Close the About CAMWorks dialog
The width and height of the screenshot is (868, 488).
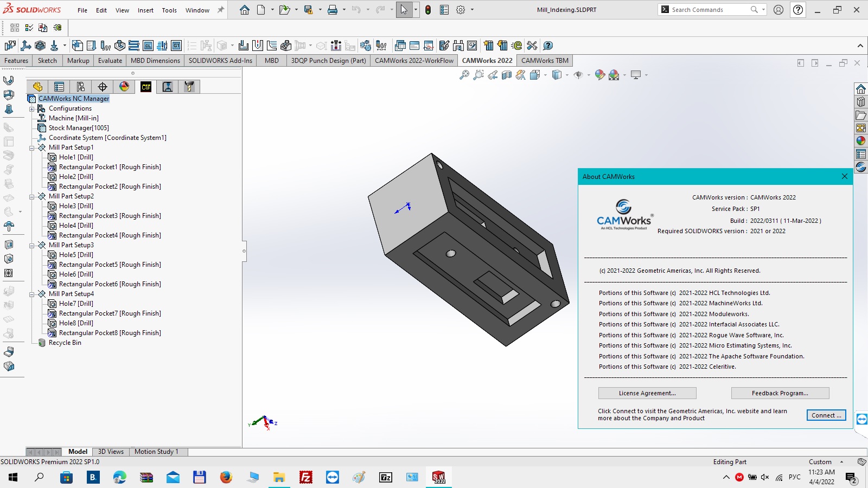tap(844, 176)
